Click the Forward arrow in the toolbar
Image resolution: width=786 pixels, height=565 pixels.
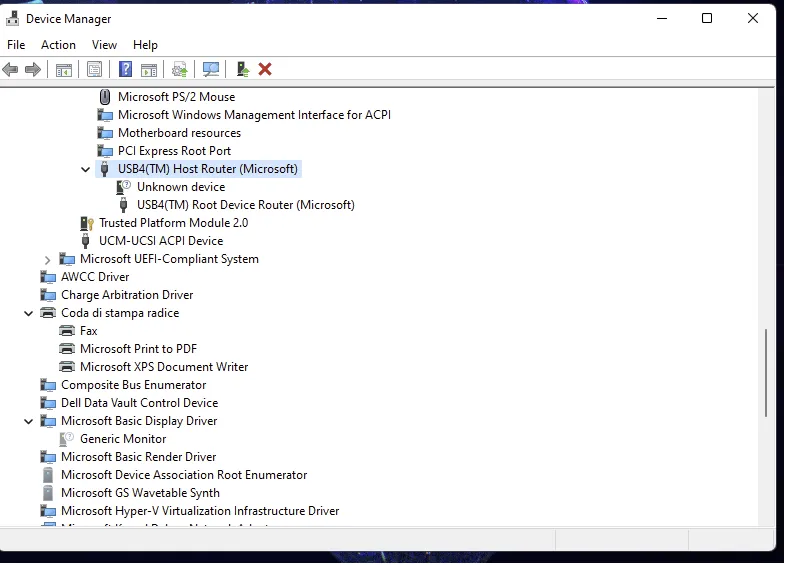(33, 69)
